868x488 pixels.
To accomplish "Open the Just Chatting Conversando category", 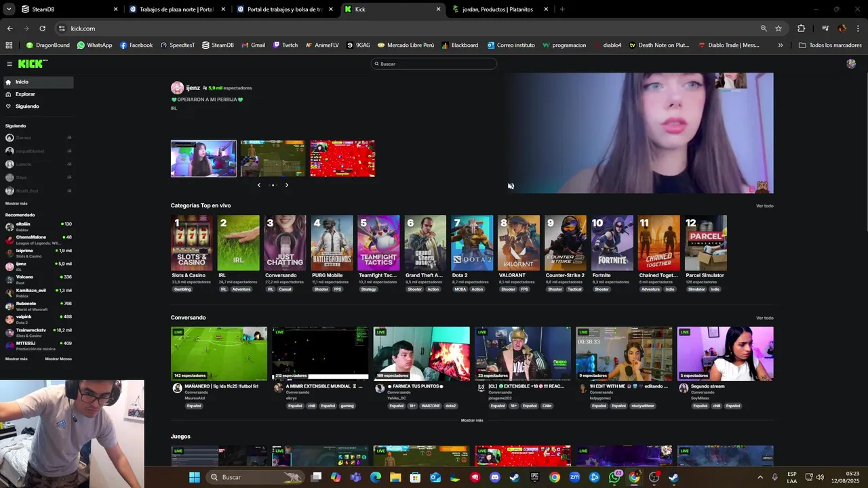I will click(x=285, y=243).
